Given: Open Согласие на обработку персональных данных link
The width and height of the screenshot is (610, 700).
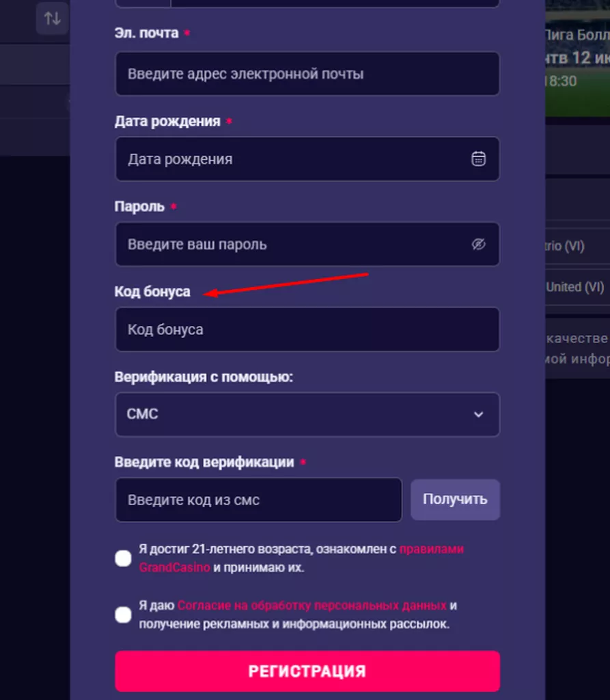Looking at the screenshot, I should point(312,606).
